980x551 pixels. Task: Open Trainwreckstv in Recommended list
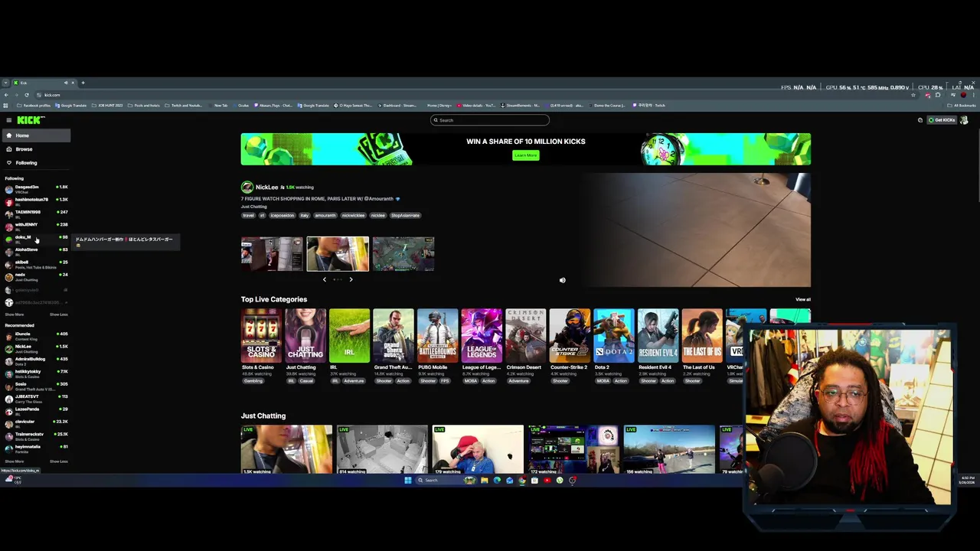click(x=36, y=435)
